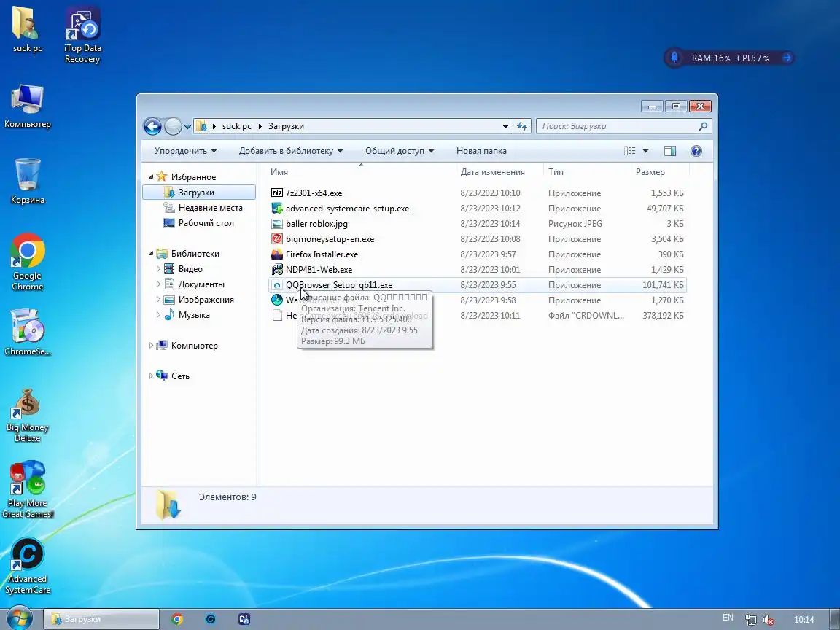
Task: Refresh the folder via address bar button
Action: tap(522, 126)
